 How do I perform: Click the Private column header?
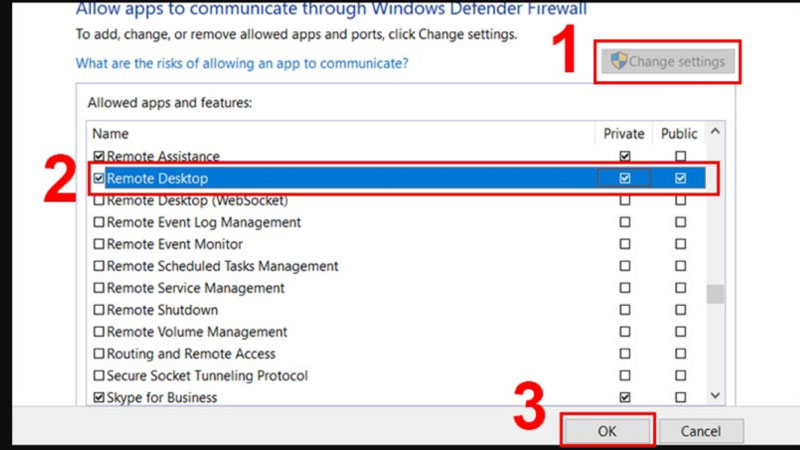click(x=624, y=133)
